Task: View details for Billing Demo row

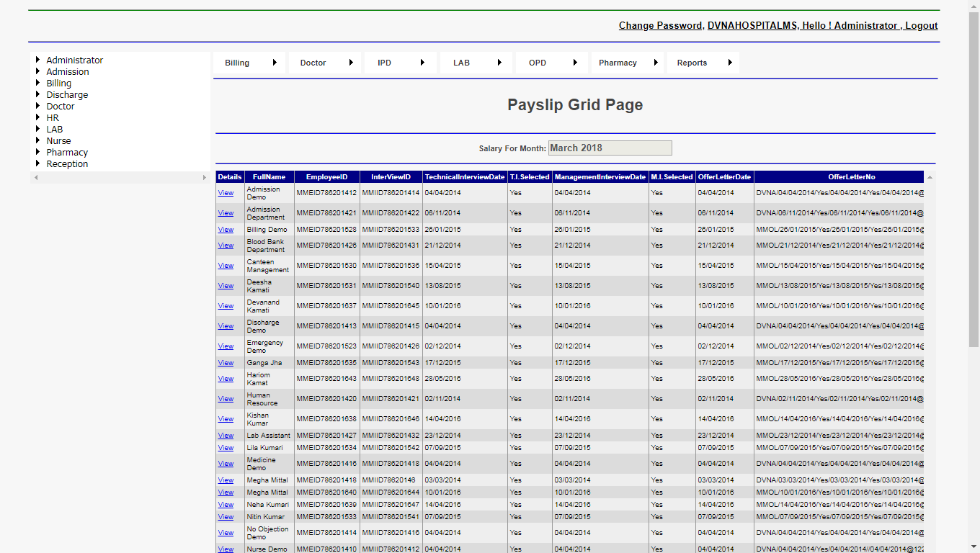Action: coord(226,230)
